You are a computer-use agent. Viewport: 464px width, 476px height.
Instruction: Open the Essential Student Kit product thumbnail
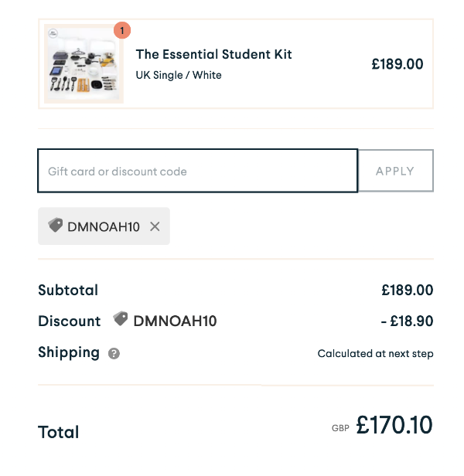(84, 66)
